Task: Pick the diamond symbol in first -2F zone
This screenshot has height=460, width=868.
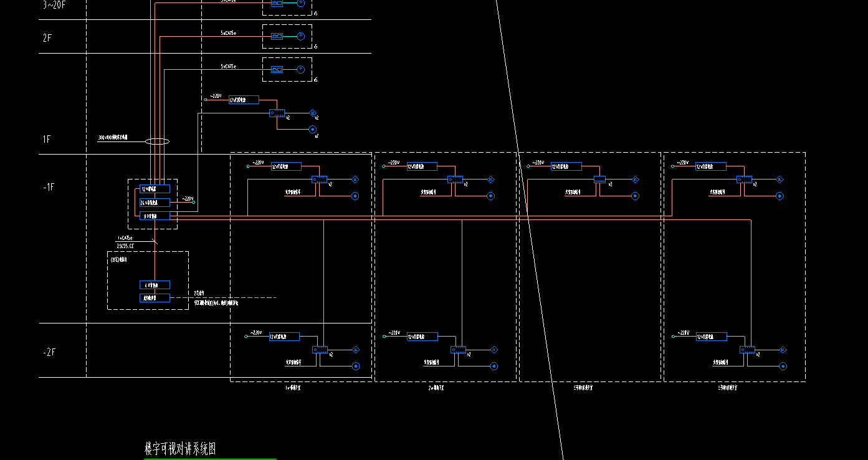Action: 356,350
